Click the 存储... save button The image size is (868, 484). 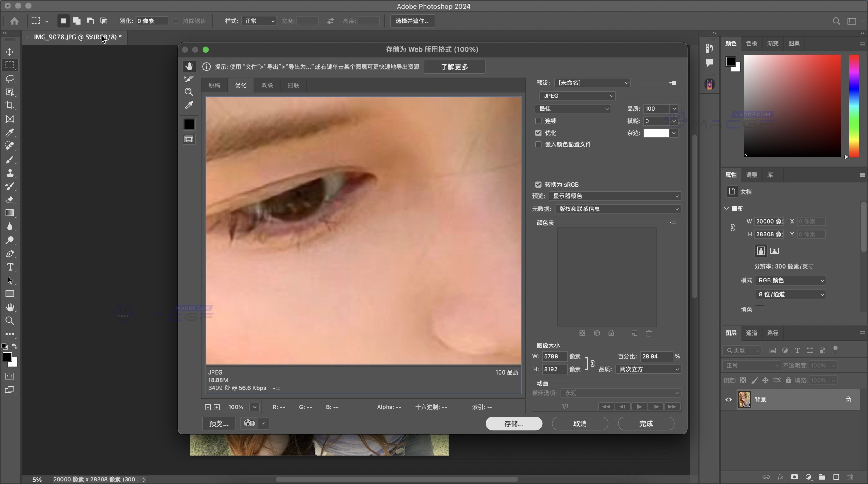pos(514,424)
